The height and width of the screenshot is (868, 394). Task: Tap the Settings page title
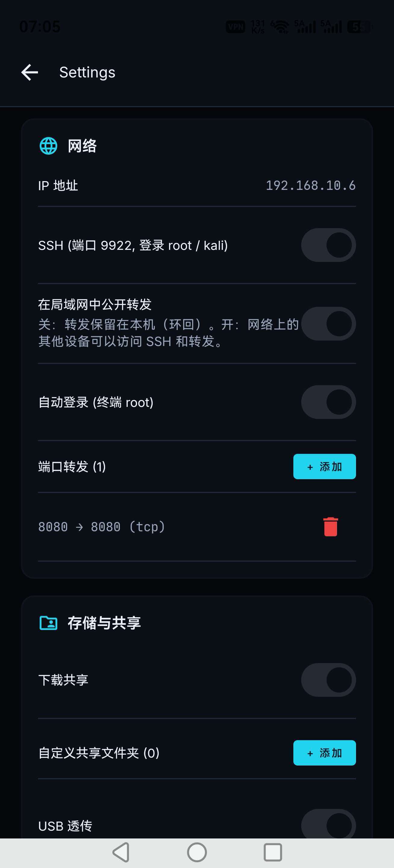(x=87, y=72)
